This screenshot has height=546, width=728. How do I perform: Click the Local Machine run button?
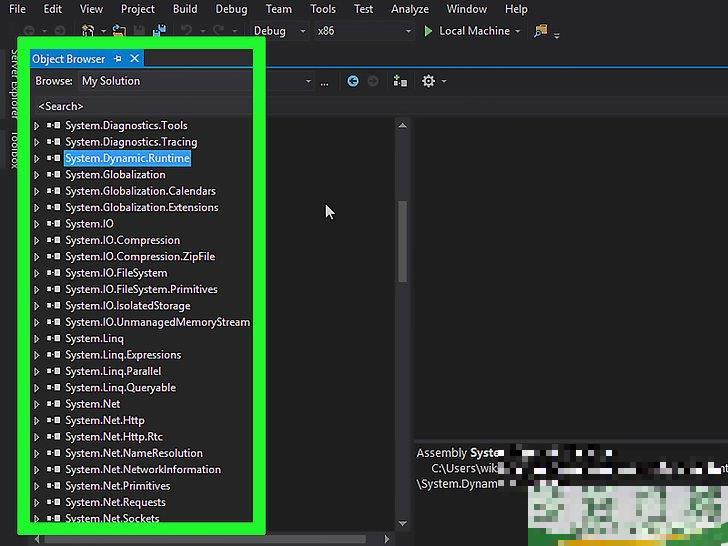(x=474, y=31)
